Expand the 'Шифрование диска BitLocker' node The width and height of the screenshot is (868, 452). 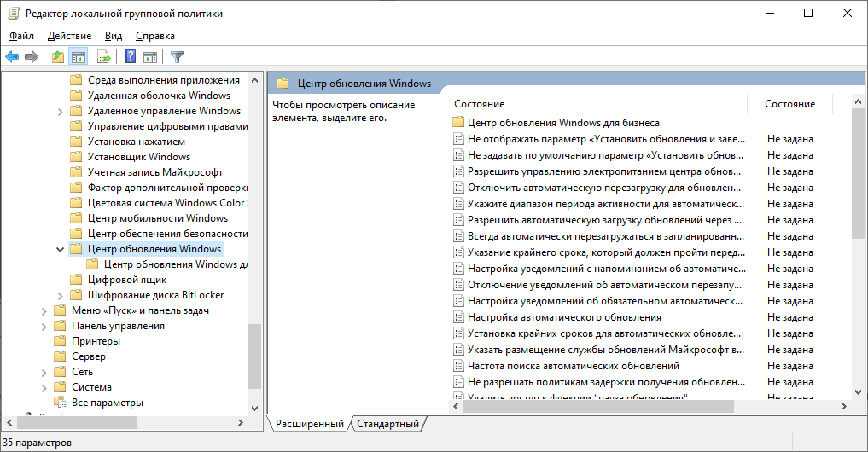click(60, 295)
